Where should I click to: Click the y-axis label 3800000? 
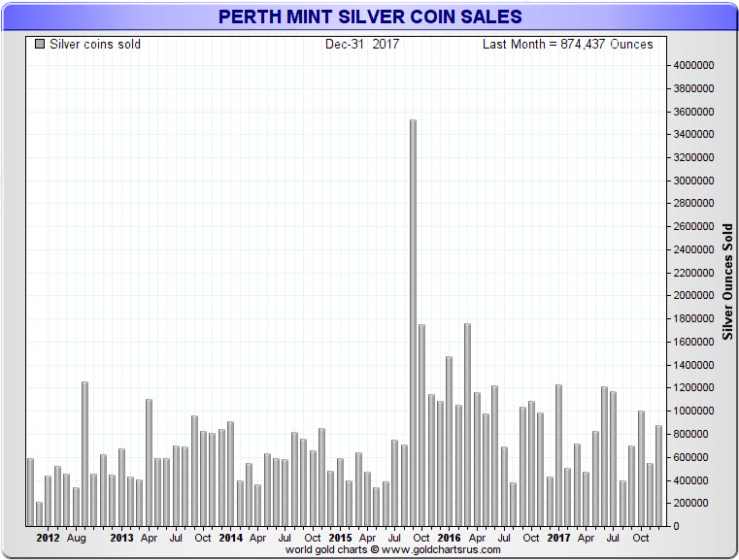click(693, 88)
